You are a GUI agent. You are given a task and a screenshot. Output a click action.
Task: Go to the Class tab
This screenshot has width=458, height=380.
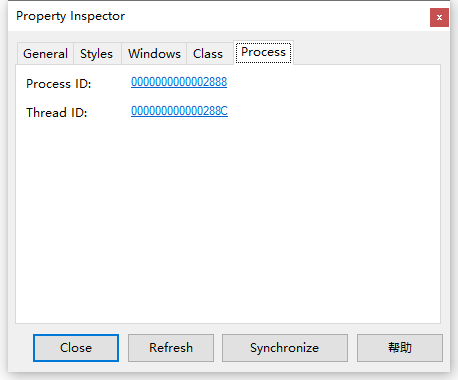click(208, 54)
